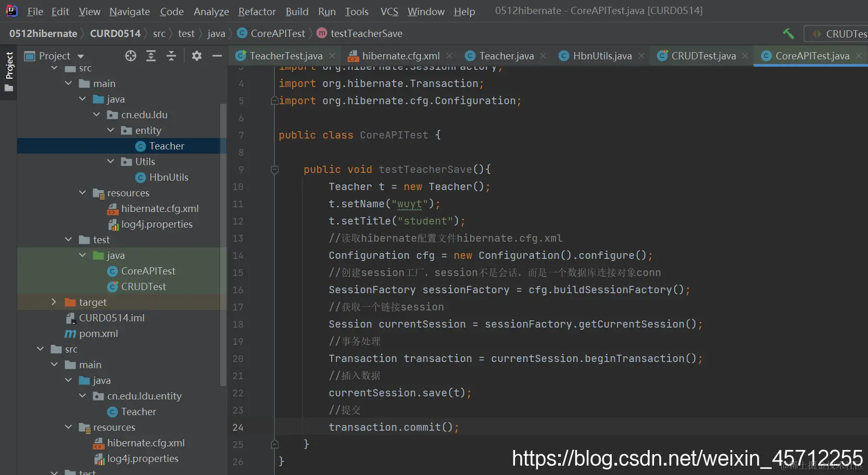Viewport: 868px width, 475px height.
Task: Open the Analyze menu
Action: coord(211,11)
